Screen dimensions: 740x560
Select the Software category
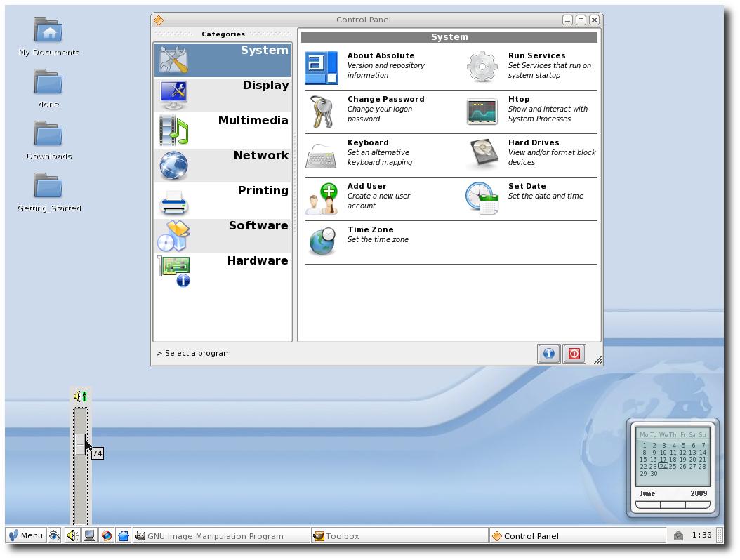click(x=223, y=235)
